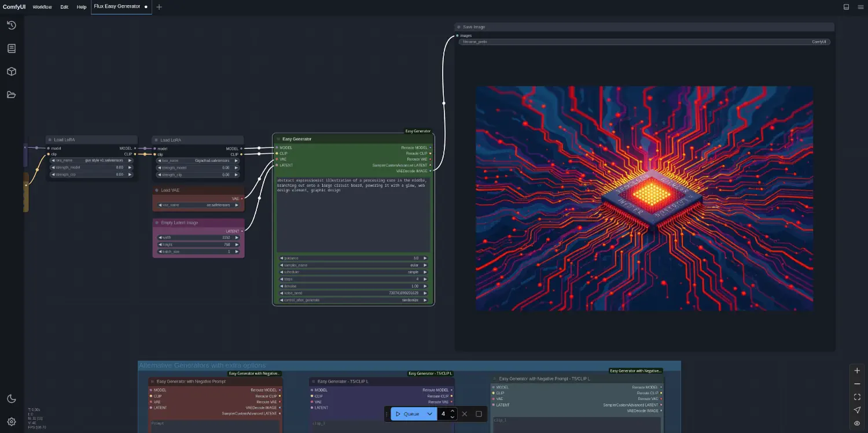Click strength_clip value under Gigachad LoRA
The height and width of the screenshot is (433, 868).
tap(198, 175)
